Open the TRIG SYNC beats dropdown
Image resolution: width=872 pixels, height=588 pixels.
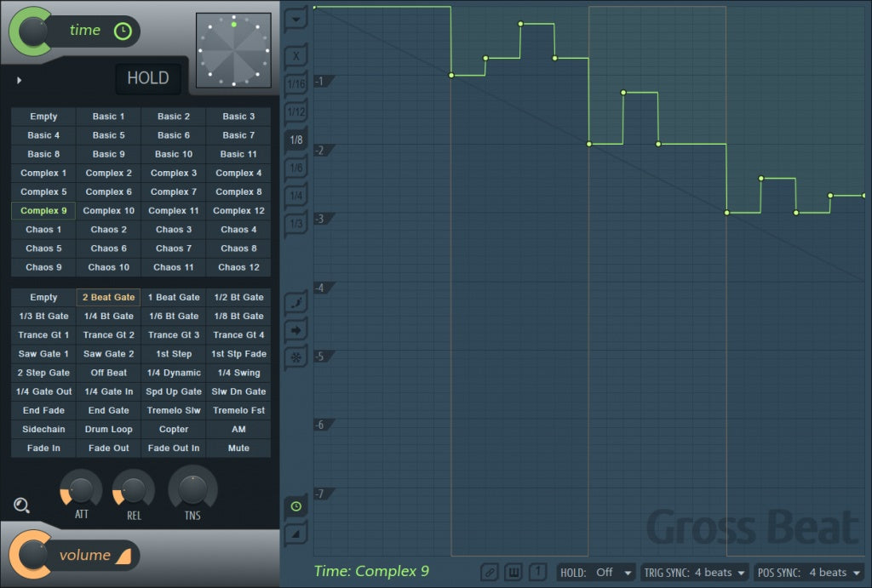(695, 573)
